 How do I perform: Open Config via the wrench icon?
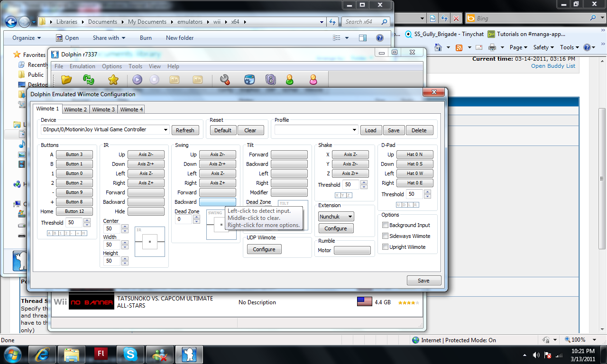click(225, 79)
